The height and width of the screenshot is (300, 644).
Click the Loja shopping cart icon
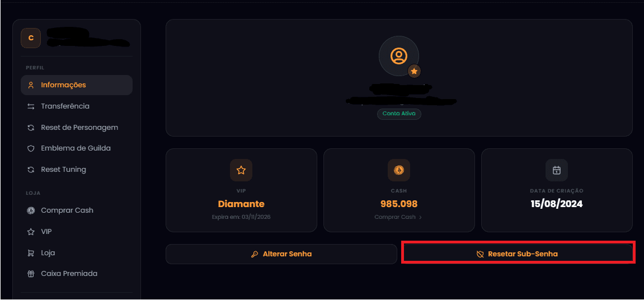tap(31, 253)
